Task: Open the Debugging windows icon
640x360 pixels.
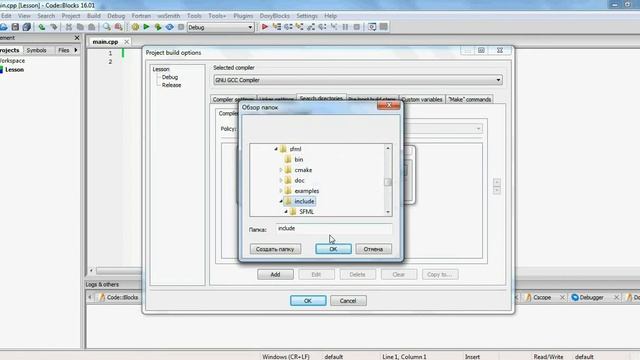Action: (x=372, y=27)
